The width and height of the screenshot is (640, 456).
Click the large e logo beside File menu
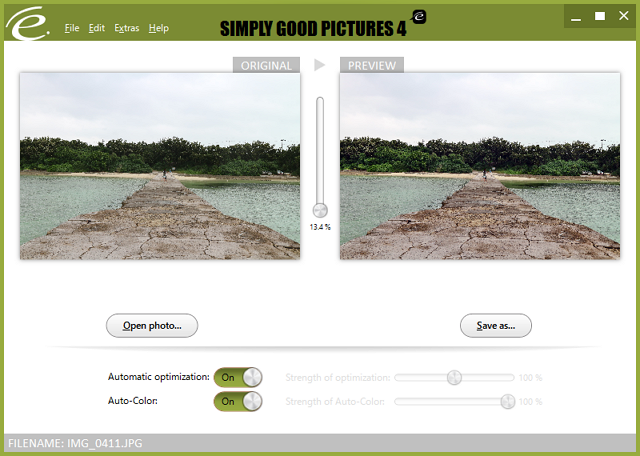coord(29,27)
